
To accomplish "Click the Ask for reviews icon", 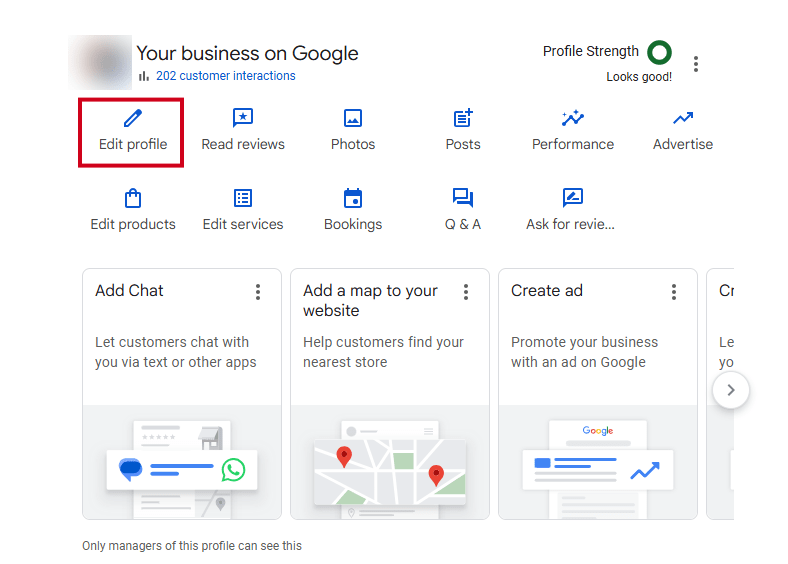I will click(x=573, y=198).
